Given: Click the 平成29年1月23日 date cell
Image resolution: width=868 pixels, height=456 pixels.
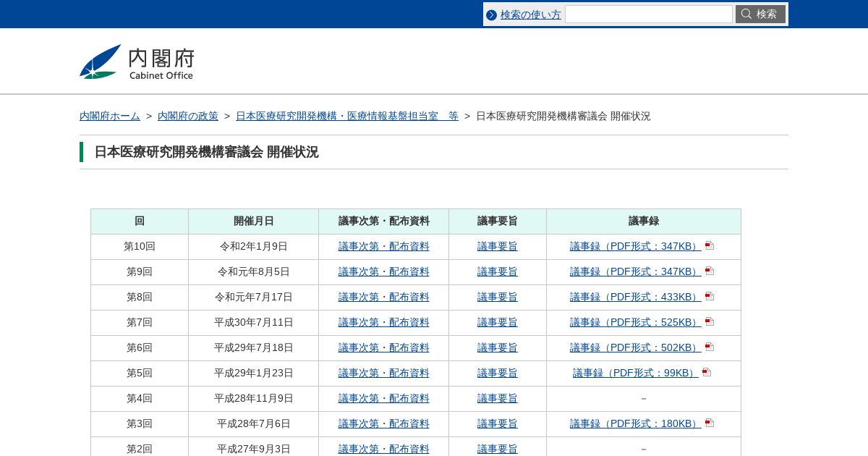Looking at the screenshot, I should tap(254, 373).
